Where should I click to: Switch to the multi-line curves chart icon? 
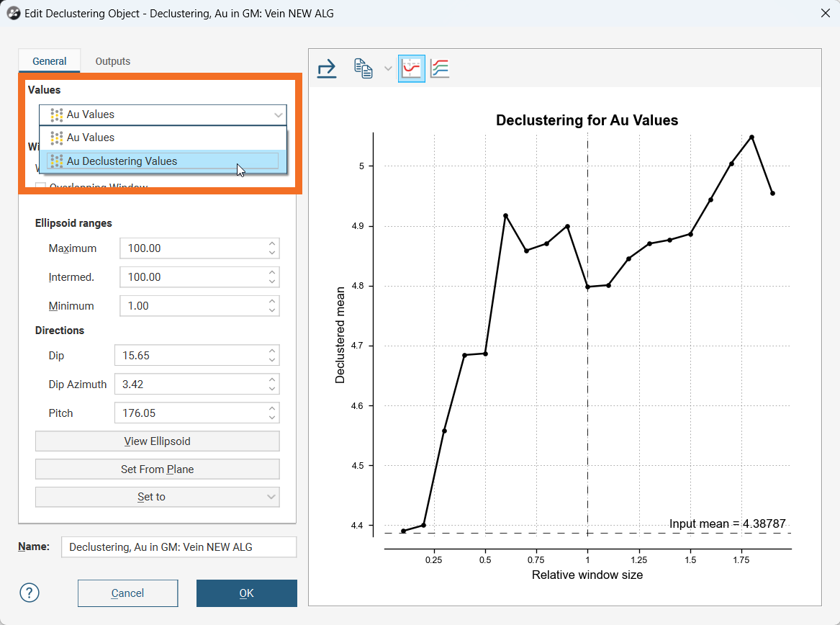(x=440, y=69)
